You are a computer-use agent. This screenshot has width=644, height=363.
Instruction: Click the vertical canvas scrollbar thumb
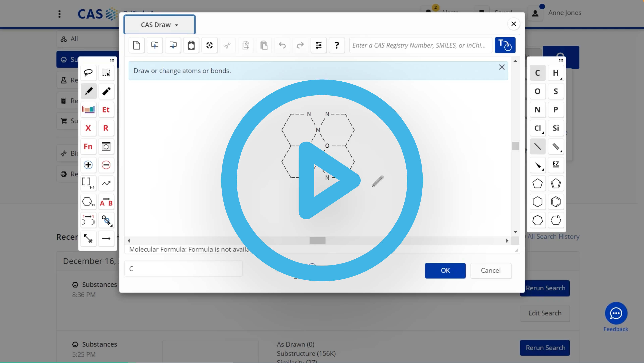(x=515, y=146)
